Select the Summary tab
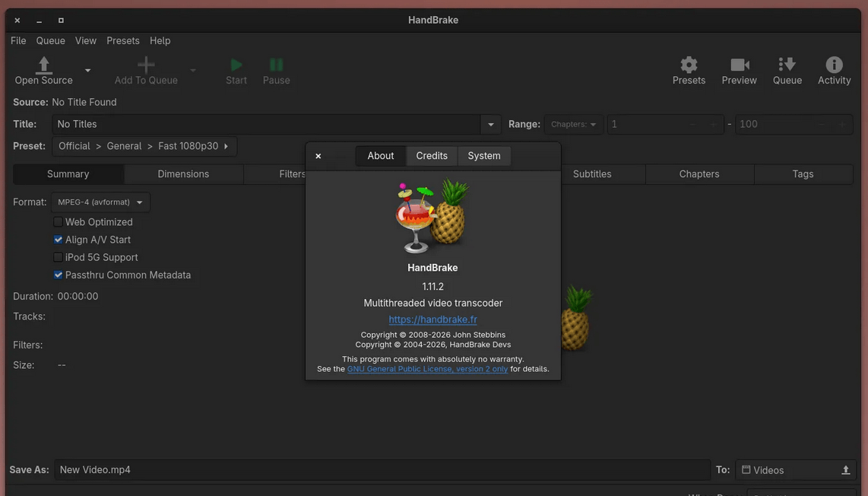Image resolution: width=868 pixels, height=496 pixels. pyautogui.click(x=68, y=174)
